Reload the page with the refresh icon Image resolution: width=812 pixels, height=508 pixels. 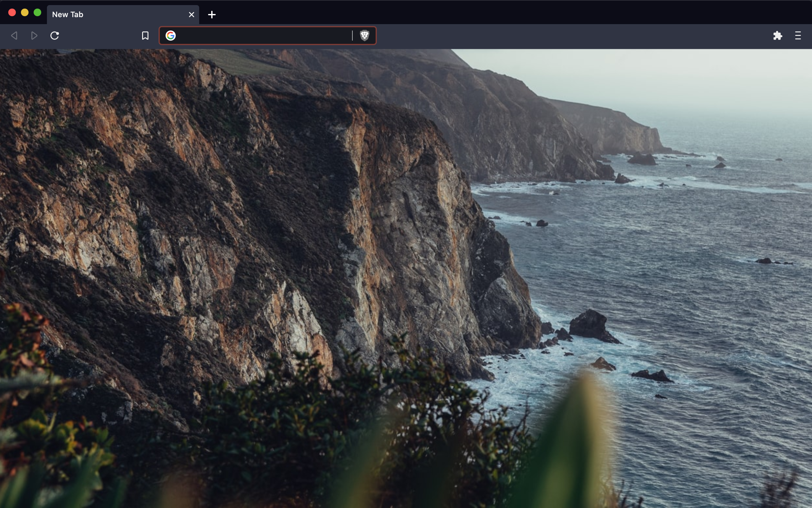coord(55,36)
